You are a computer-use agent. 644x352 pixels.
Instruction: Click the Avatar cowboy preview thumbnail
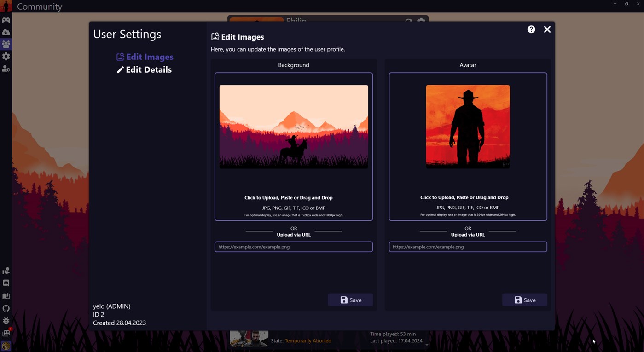click(468, 127)
